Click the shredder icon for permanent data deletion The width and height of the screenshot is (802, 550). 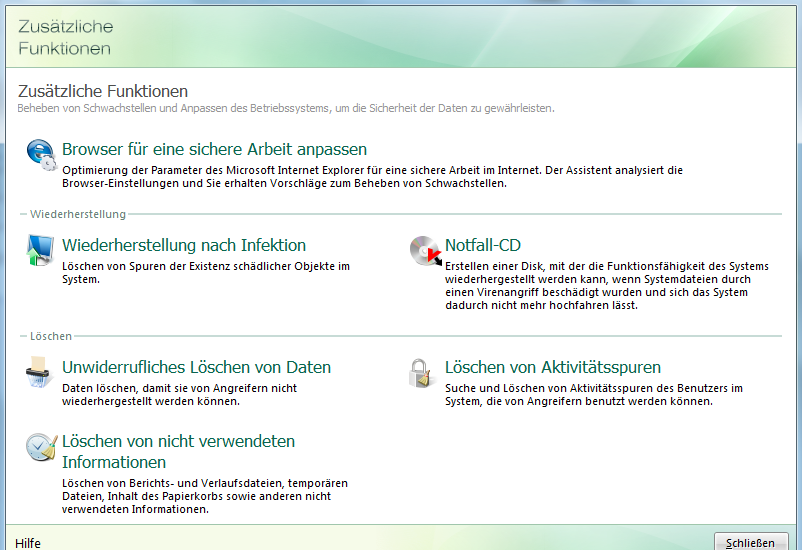(x=40, y=374)
